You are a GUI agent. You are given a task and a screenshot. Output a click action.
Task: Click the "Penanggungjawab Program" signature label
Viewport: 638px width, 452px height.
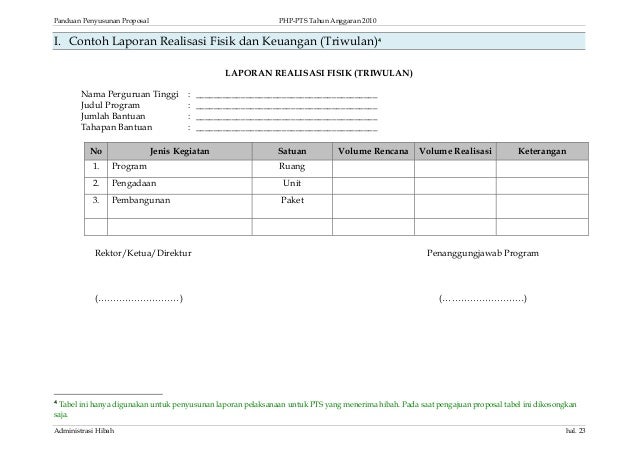click(x=483, y=253)
